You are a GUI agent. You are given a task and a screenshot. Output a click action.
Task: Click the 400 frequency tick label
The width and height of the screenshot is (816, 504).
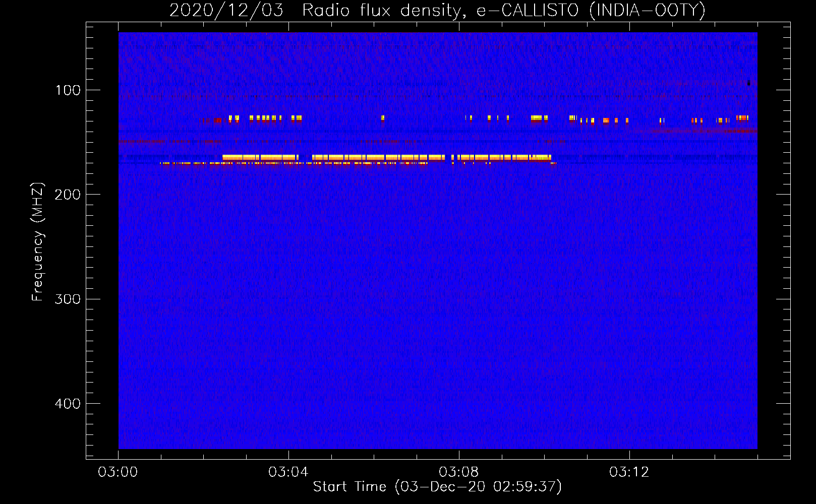tap(68, 404)
